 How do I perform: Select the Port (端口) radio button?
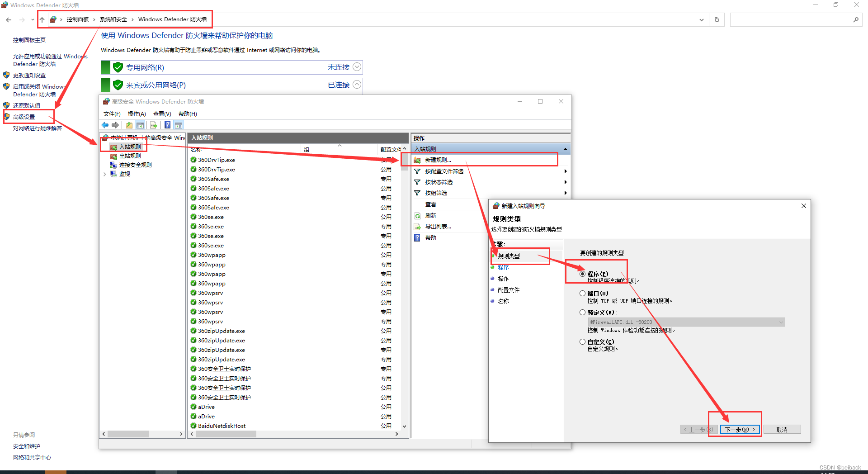582,294
